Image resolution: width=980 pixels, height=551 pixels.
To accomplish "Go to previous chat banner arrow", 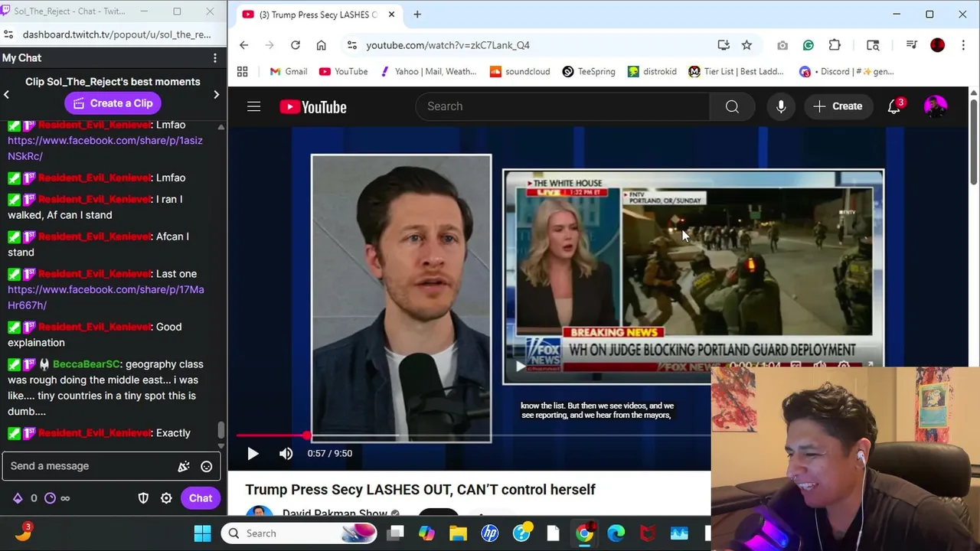I will (x=6, y=94).
